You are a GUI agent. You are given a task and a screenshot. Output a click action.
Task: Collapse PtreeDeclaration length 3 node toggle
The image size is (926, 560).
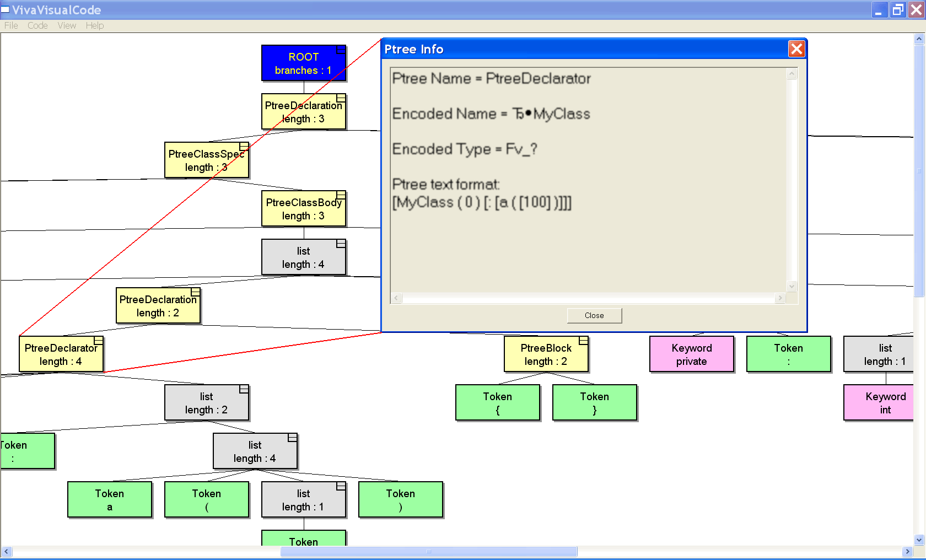tap(341, 98)
